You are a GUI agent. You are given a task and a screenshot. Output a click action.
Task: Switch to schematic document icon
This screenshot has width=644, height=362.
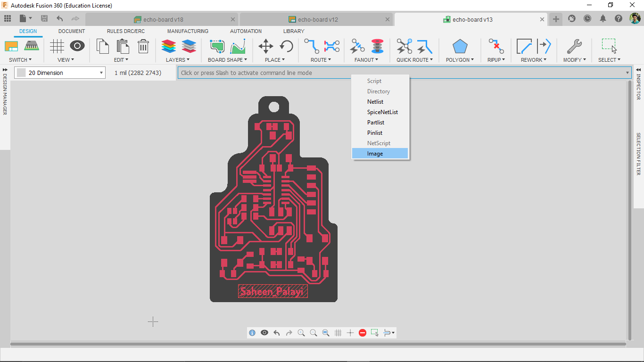(11, 46)
